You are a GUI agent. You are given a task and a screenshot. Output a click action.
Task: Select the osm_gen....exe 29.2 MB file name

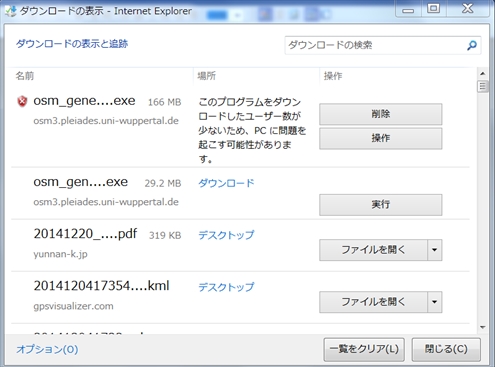pos(80,182)
